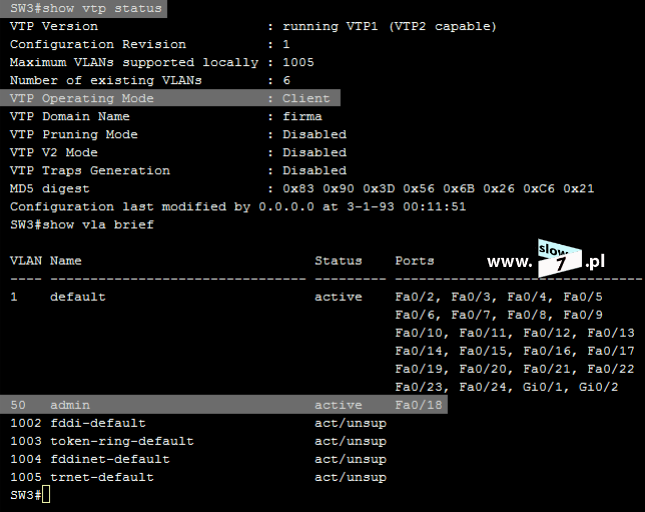Viewport: 645px width, 512px height.
Task: Click the highlighted 'show vtp status' command
Action: pyautogui.click(x=84, y=8)
